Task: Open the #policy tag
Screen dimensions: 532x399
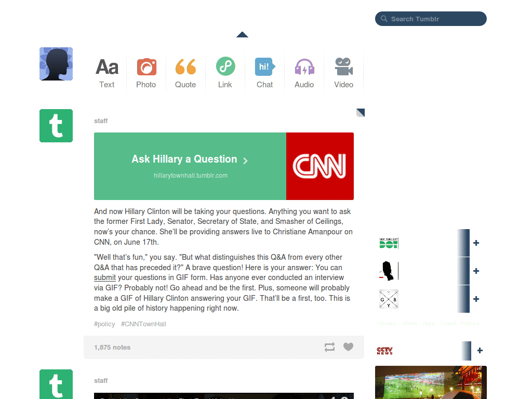Action: coord(104,324)
